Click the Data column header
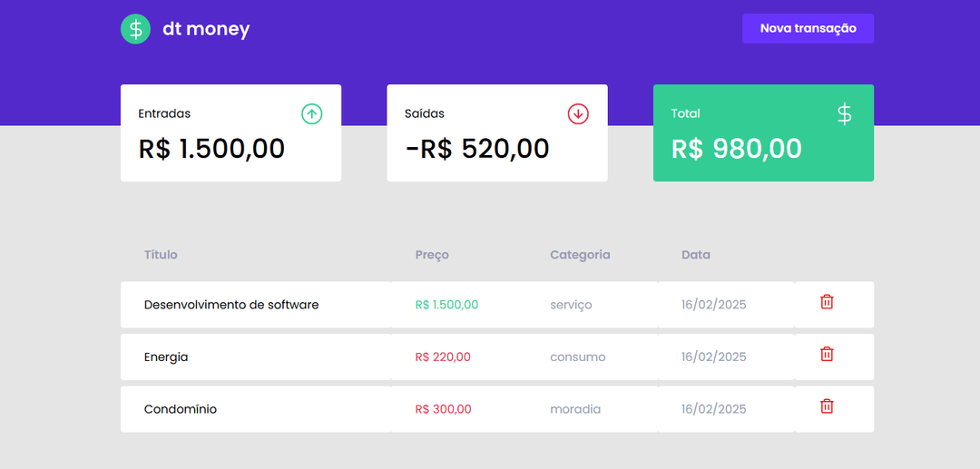The image size is (980, 469). point(696,255)
